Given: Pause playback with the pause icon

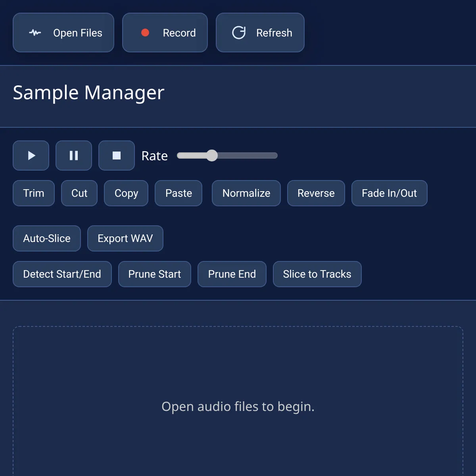Looking at the screenshot, I should point(74,155).
